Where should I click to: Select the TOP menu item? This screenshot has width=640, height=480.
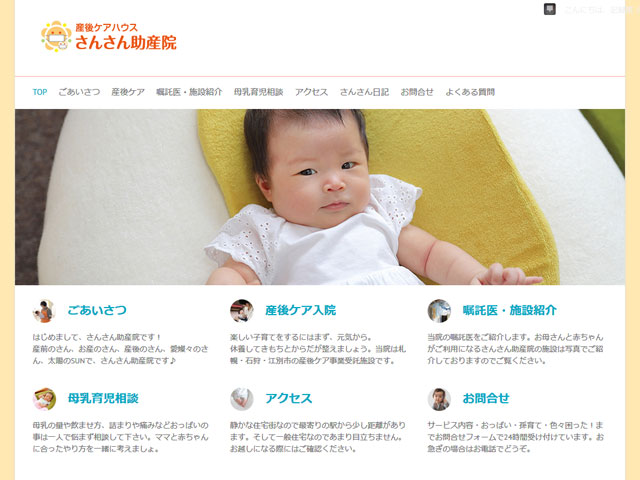(x=40, y=92)
